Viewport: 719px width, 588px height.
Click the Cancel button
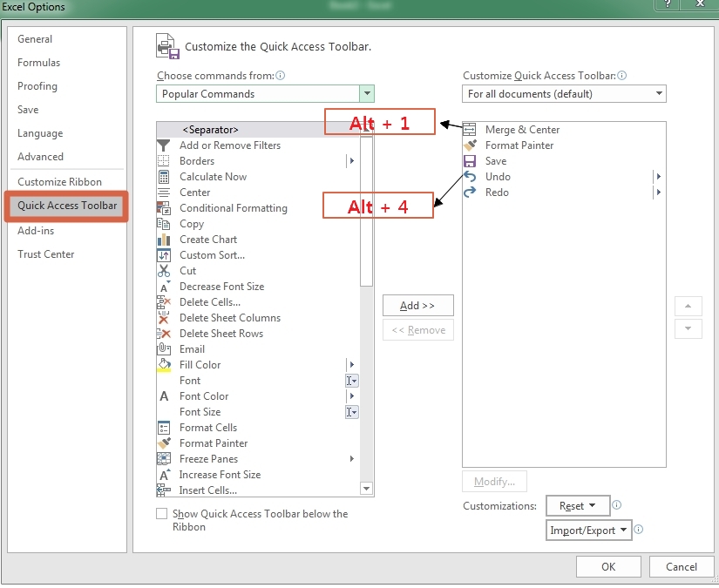click(x=682, y=567)
